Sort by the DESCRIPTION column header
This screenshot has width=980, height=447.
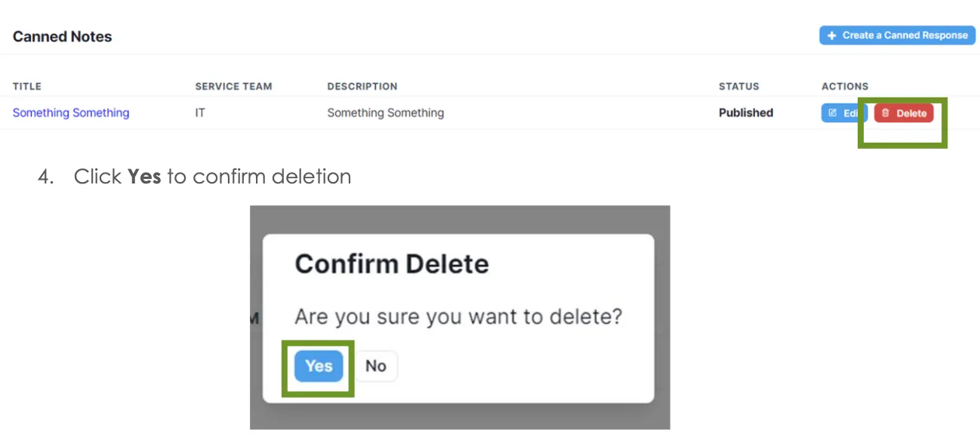(x=362, y=86)
